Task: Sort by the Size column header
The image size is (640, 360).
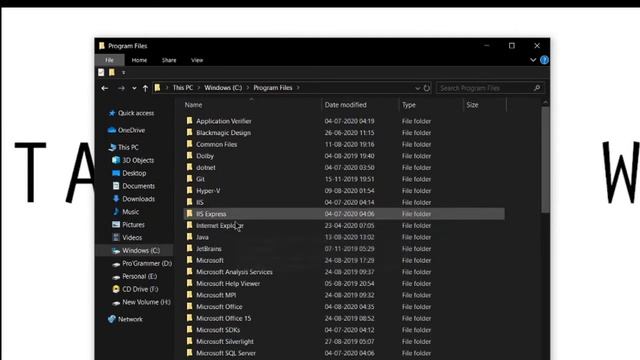Action: [x=472, y=105]
